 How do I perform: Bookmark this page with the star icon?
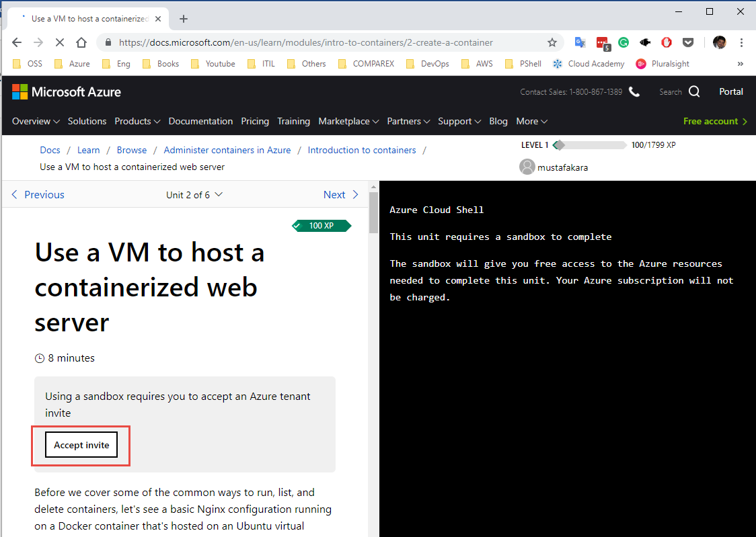552,42
